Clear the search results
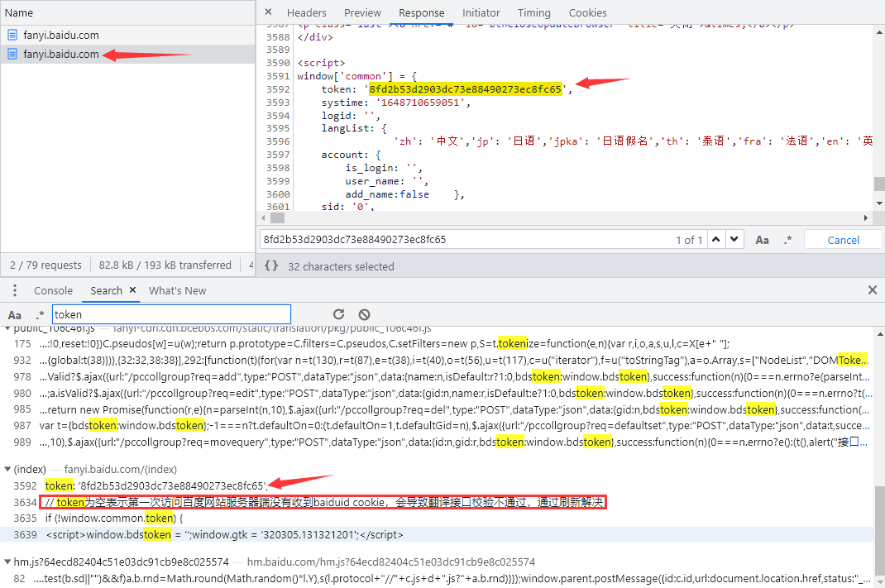Viewport: 885px width, 588px height. tap(364, 314)
